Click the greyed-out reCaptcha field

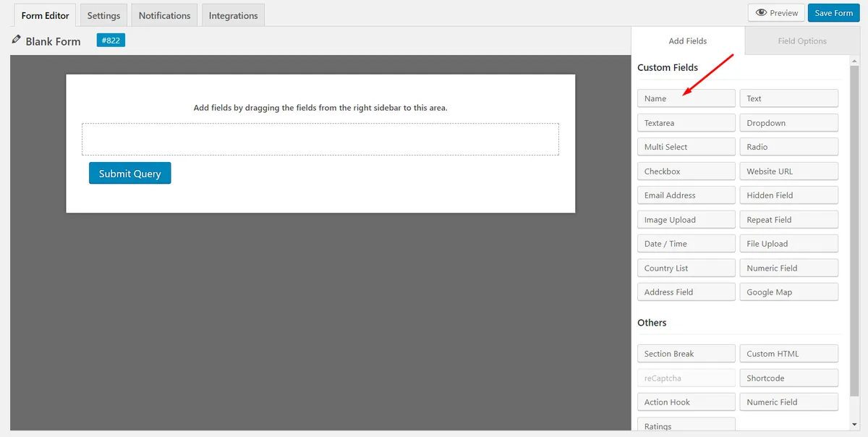[686, 378]
